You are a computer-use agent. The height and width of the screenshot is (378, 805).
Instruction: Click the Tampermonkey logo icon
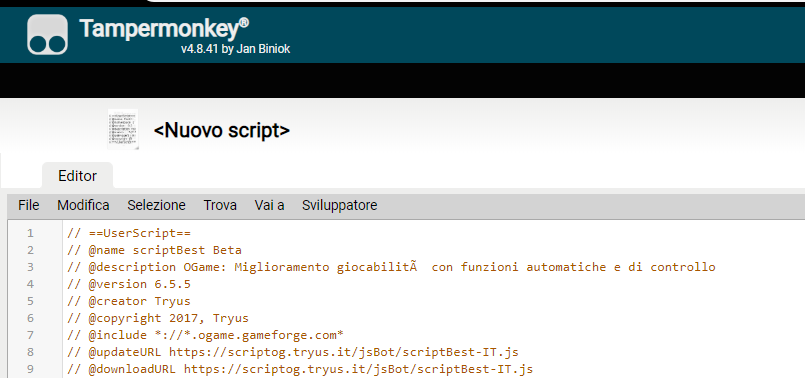pyautogui.click(x=47, y=34)
